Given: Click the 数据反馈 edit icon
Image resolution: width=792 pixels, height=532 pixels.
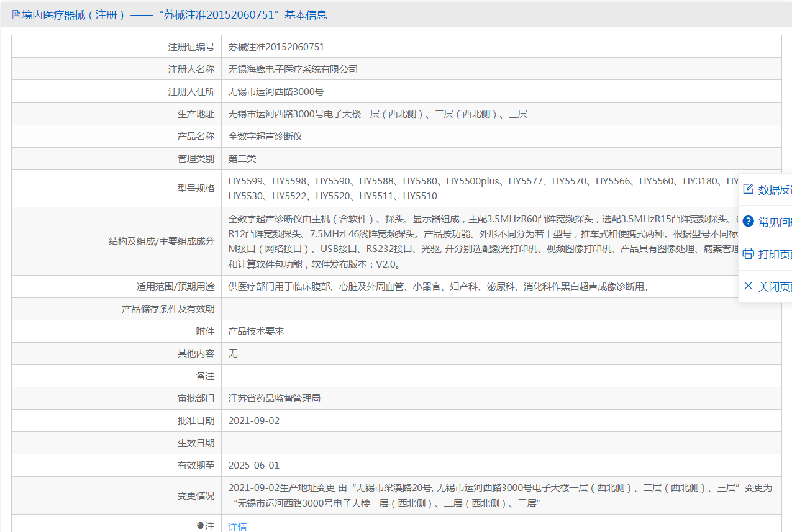Looking at the screenshot, I should pos(749,189).
